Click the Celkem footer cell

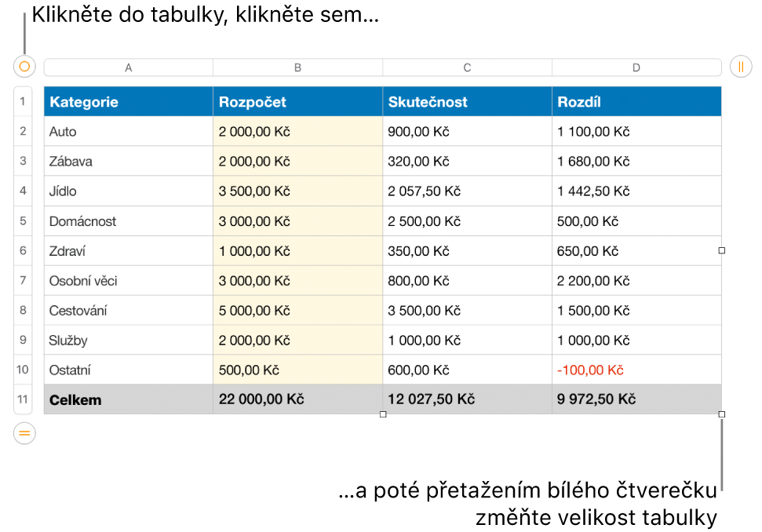click(128, 399)
